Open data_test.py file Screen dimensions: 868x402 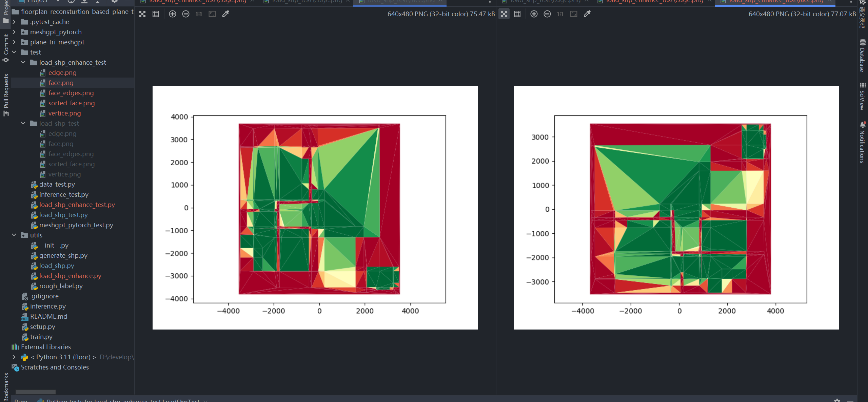57,184
